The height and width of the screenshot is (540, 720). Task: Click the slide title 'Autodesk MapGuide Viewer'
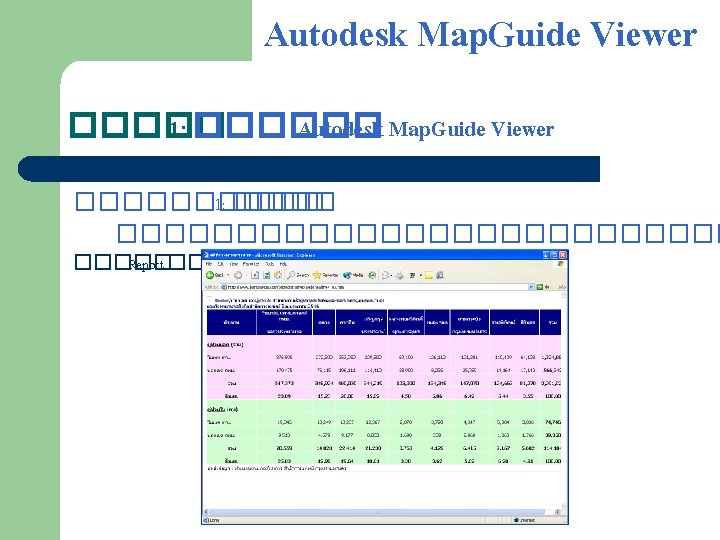(481, 34)
